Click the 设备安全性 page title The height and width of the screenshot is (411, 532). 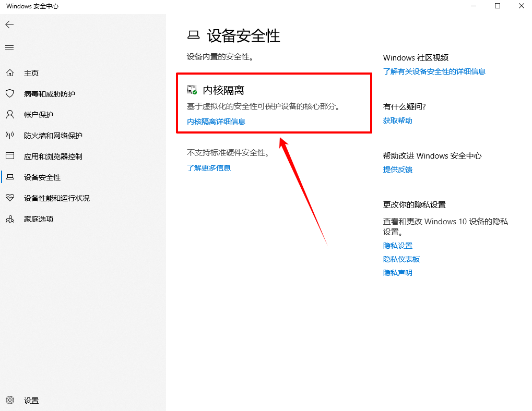click(x=244, y=35)
